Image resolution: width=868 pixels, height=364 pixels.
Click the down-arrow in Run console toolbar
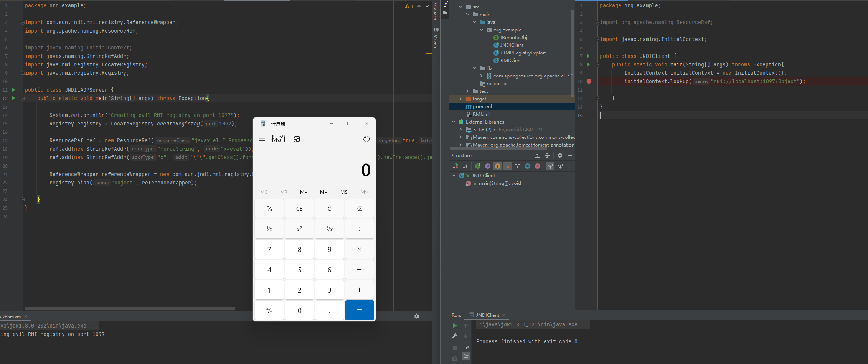tap(466, 336)
